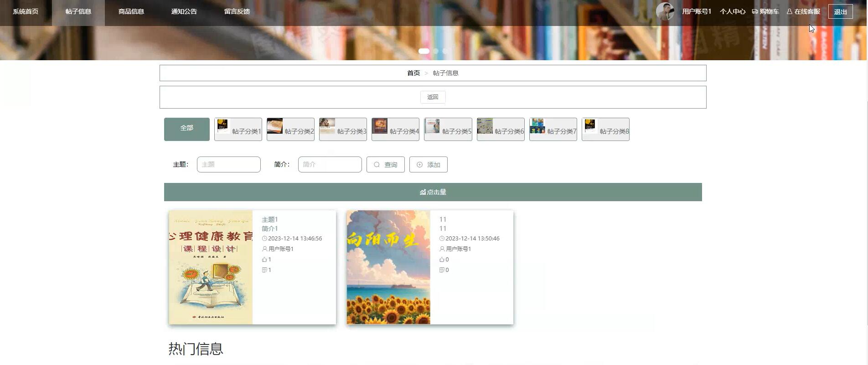Filter by 帖子分类8

coord(605,129)
